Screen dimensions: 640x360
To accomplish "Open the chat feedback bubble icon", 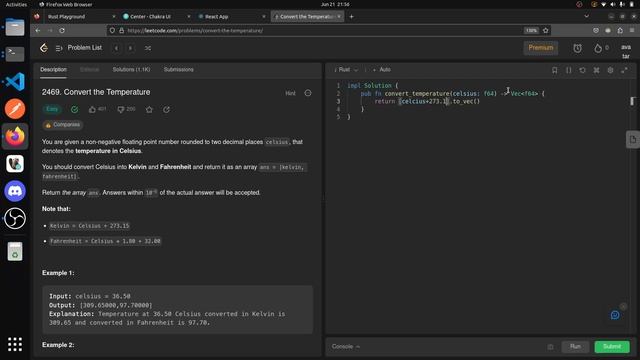I will 615,315.
